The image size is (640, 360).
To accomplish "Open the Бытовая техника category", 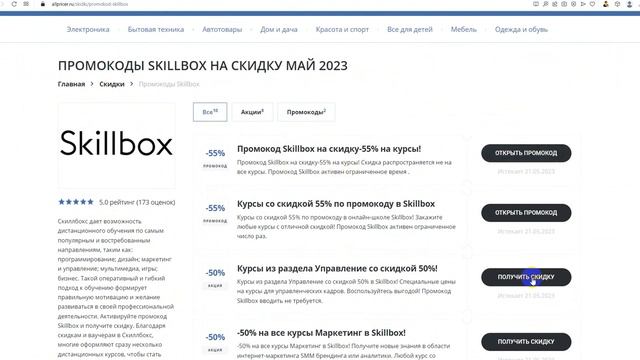I will (156, 29).
